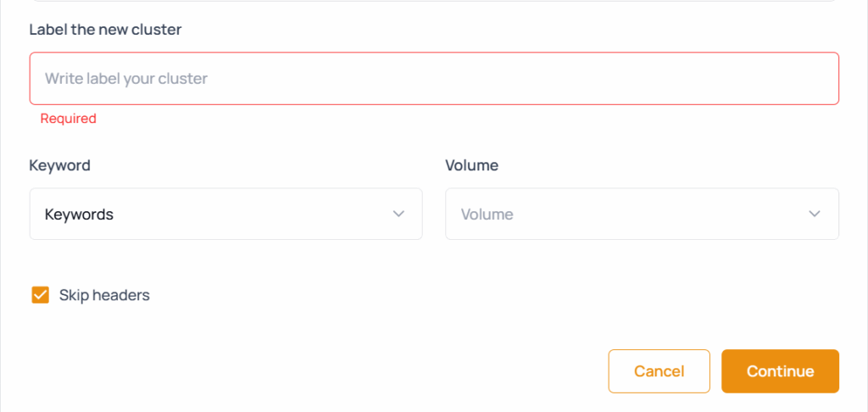This screenshot has height=412, width=868.
Task: Expand the Volume combo box
Action: coord(642,214)
